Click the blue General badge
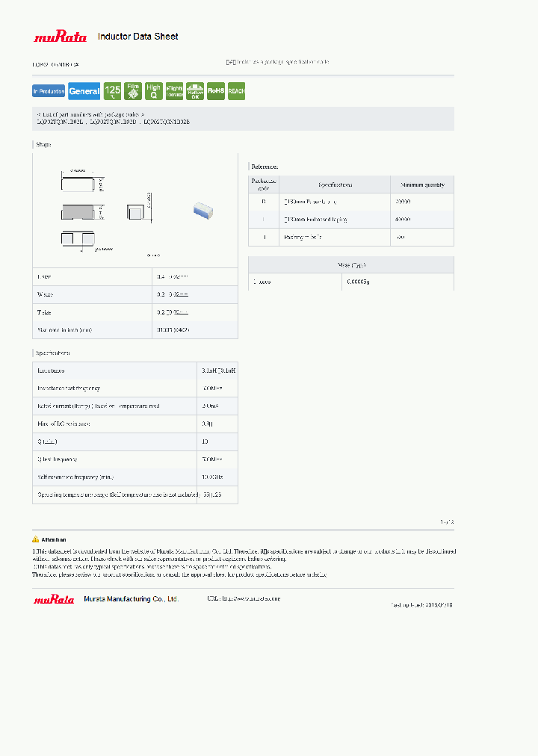The width and height of the screenshot is (538, 756). pyautogui.click(x=84, y=91)
